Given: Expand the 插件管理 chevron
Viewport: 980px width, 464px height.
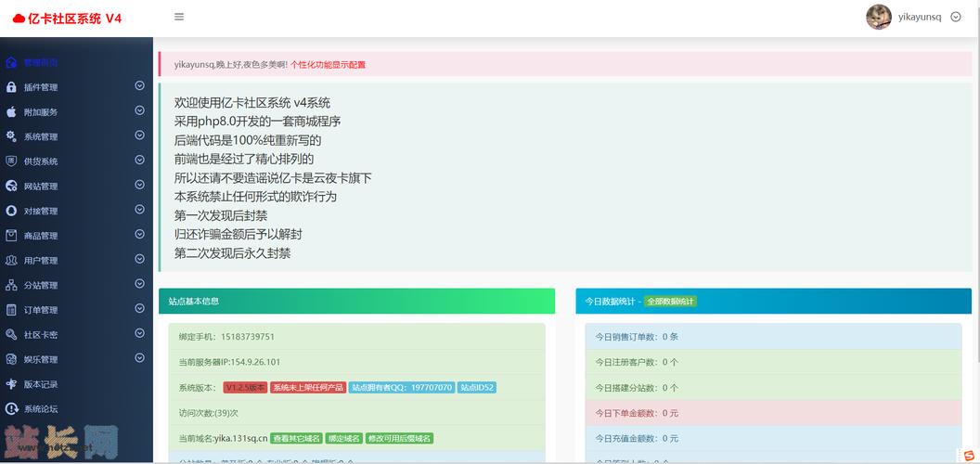Looking at the screenshot, I should coord(139,85).
